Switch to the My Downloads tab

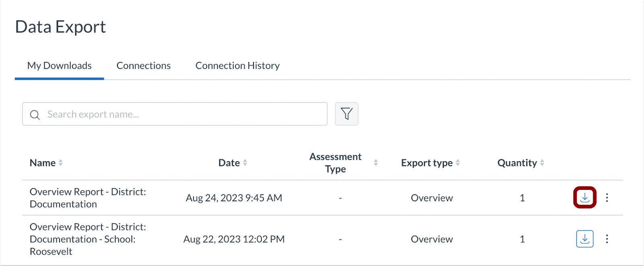pyautogui.click(x=59, y=66)
